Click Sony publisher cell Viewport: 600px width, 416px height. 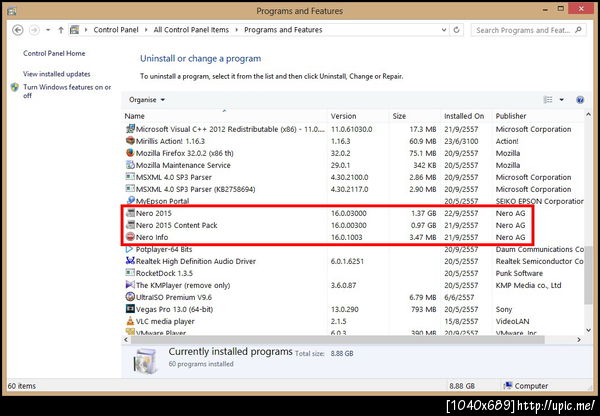click(504, 309)
